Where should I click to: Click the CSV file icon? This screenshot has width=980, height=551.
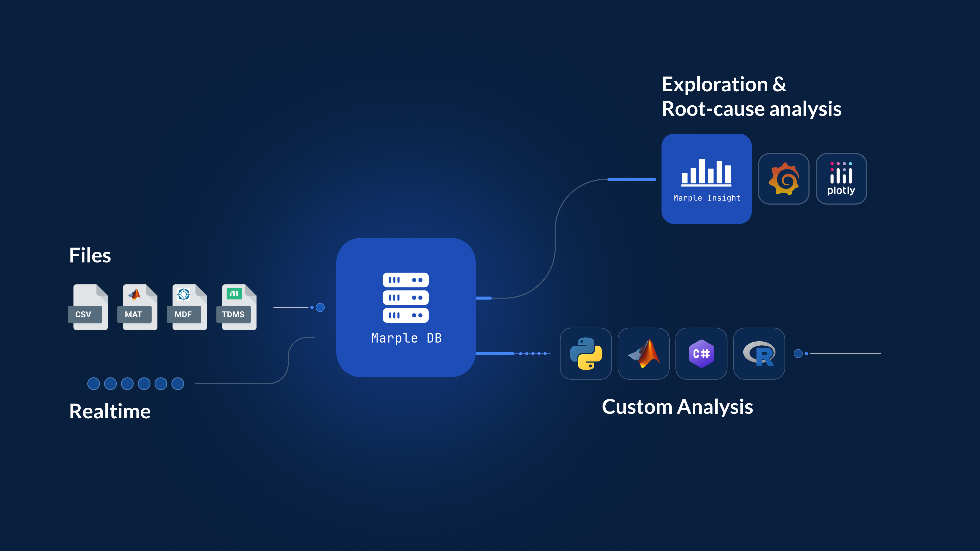tap(88, 307)
